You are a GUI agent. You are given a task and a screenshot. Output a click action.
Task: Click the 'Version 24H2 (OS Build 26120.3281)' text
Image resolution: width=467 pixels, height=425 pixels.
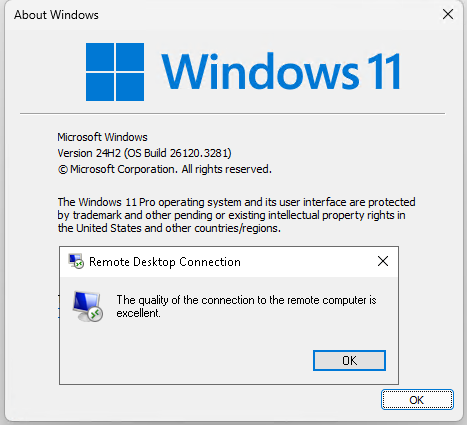click(x=144, y=153)
